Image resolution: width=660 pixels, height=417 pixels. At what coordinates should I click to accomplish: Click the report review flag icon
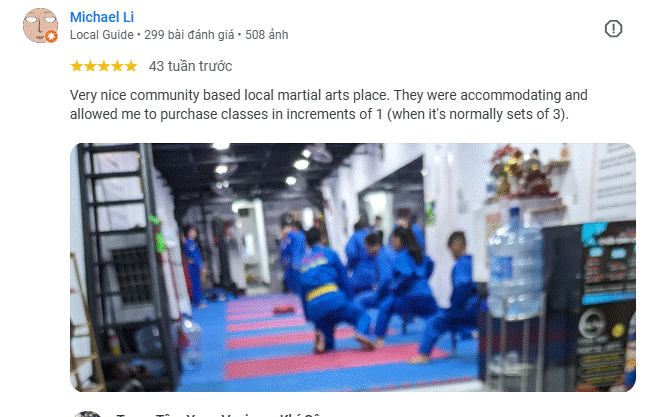(613, 29)
